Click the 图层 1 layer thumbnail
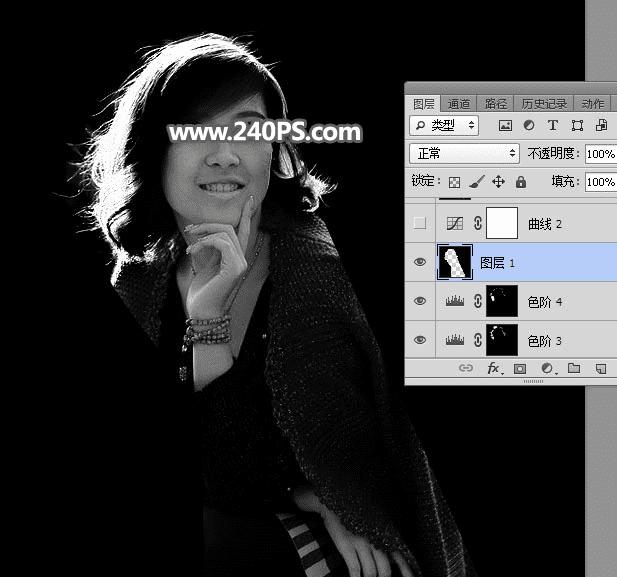This screenshot has width=617, height=577. [455, 262]
